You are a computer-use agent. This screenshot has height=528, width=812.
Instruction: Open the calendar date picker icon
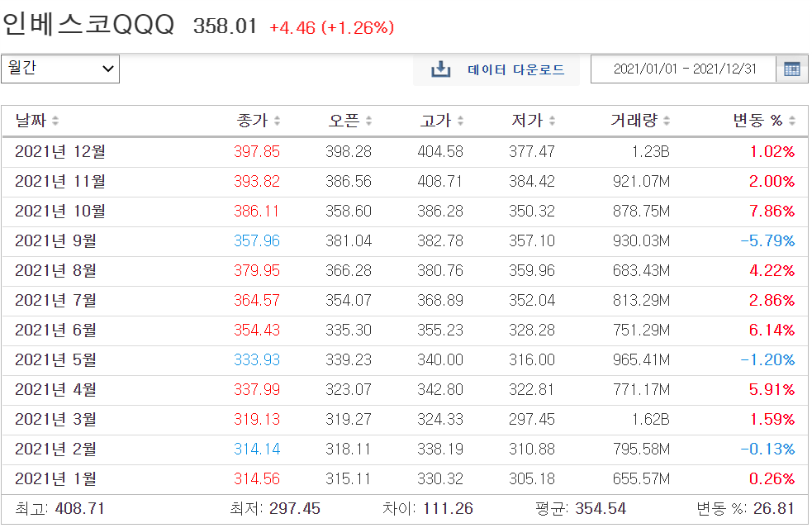(x=791, y=69)
